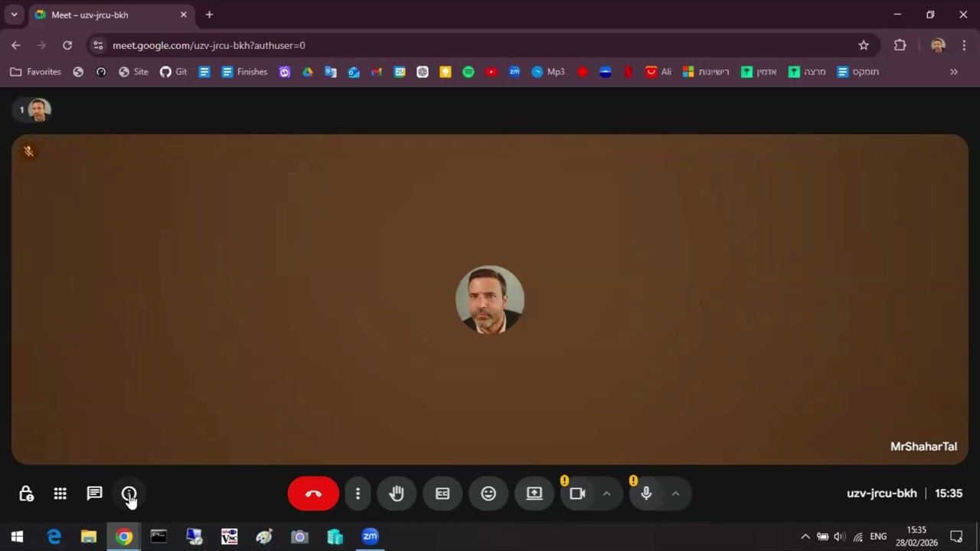
Task: Toggle the microphone mute button
Action: click(647, 494)
